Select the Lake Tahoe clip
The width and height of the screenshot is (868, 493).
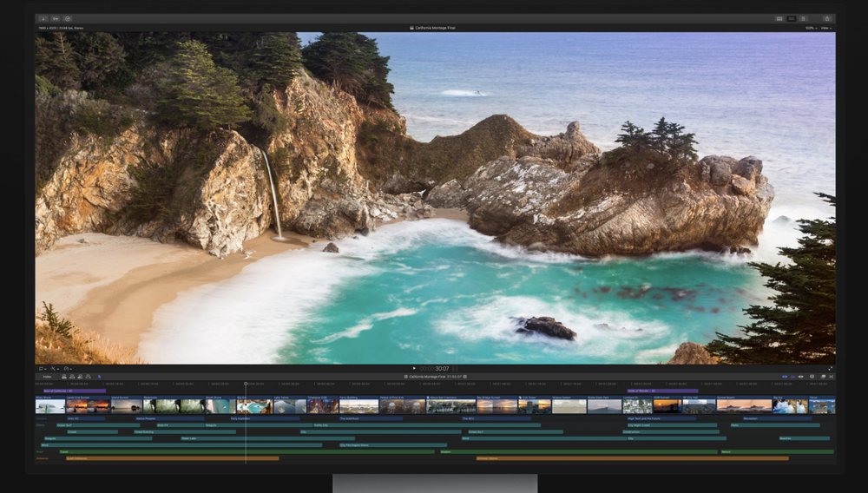(x=290, y=405)
